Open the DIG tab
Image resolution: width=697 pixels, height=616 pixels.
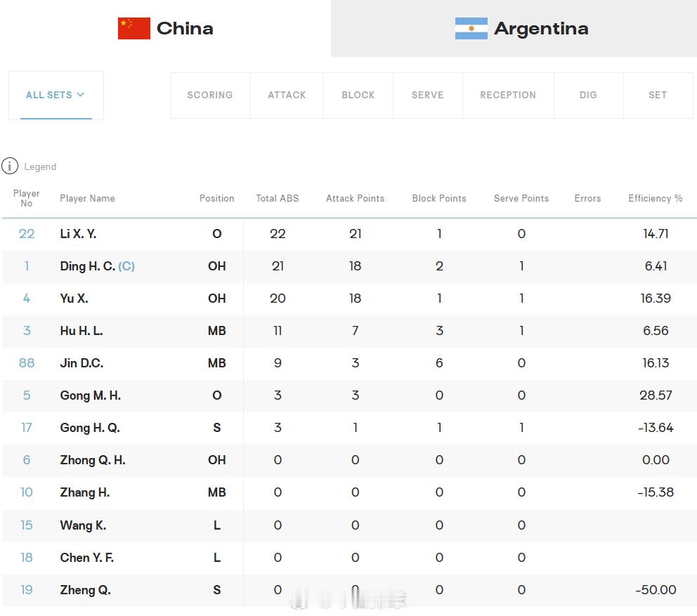pos(588,95)
